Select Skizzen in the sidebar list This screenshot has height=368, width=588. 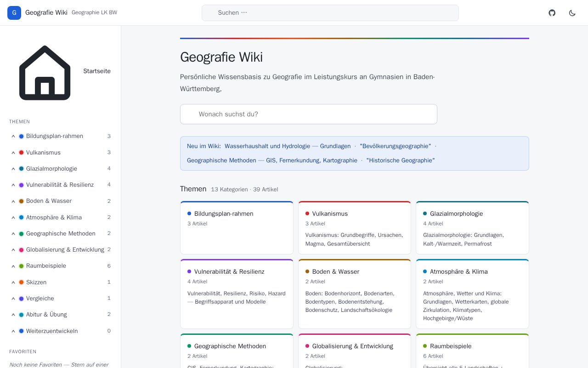pyautogui.click(x=36, y=282)
